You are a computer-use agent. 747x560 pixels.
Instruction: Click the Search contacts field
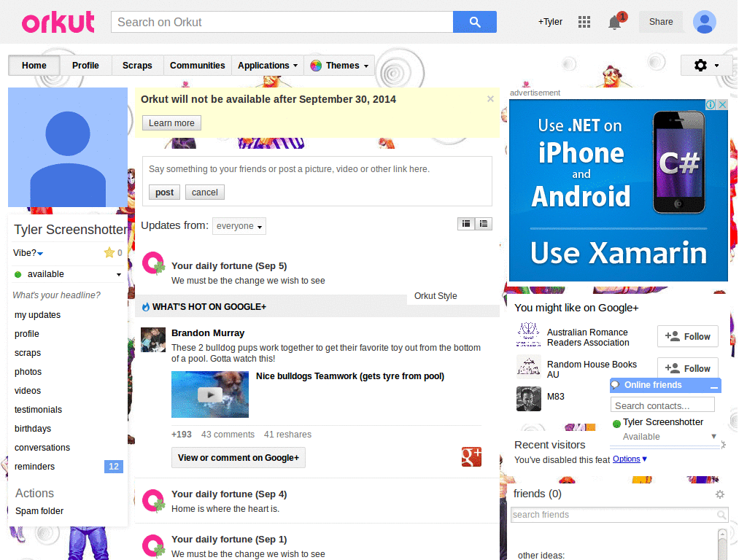click(x=662, y=405)
